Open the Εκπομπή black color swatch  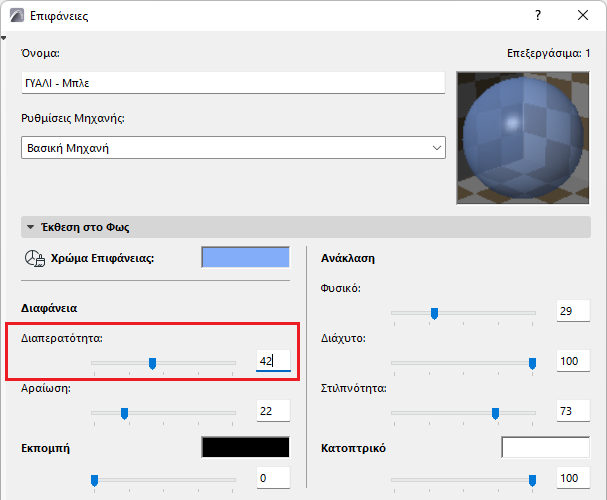point(245,447)
